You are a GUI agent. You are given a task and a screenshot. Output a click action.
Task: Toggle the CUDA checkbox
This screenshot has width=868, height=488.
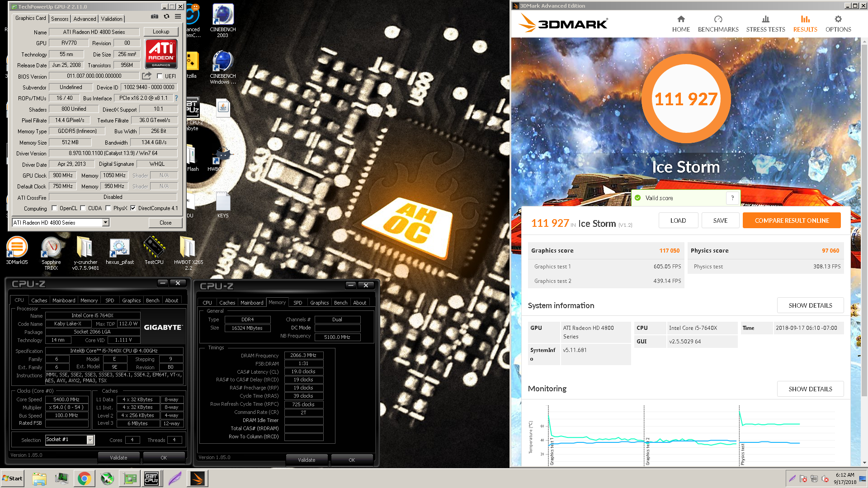click(83, 208)
